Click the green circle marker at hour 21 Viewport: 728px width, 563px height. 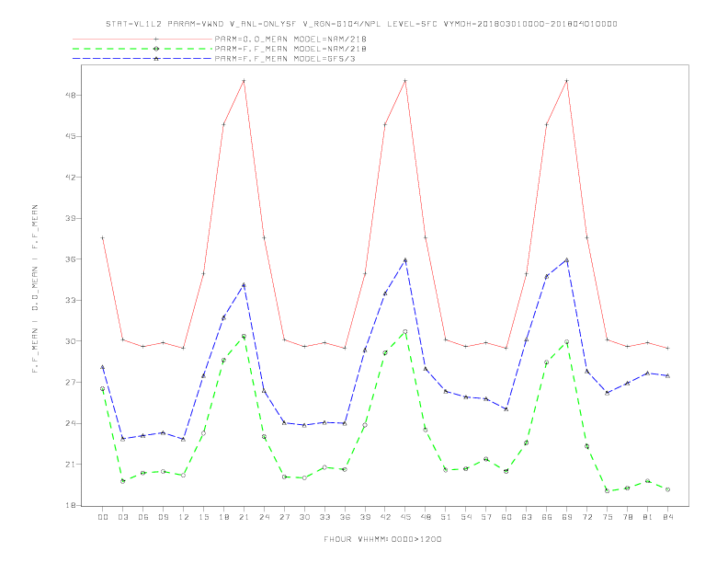[244, 336]
